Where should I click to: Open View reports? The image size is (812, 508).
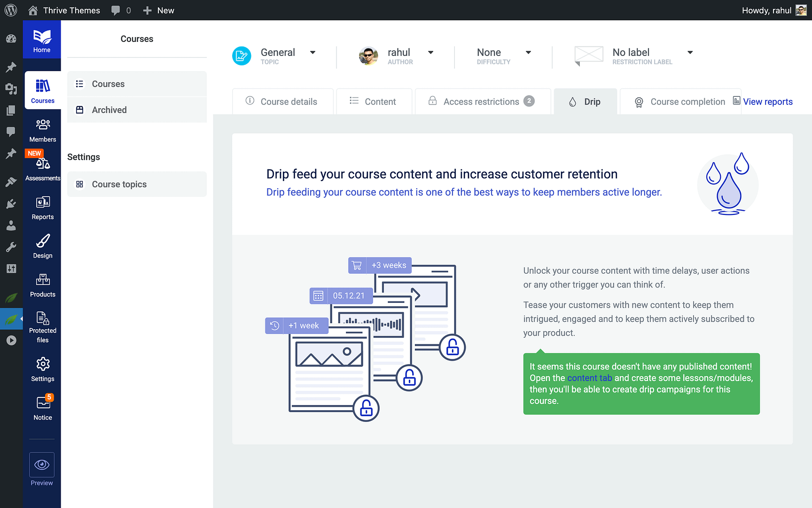click(x=768, y=102)
